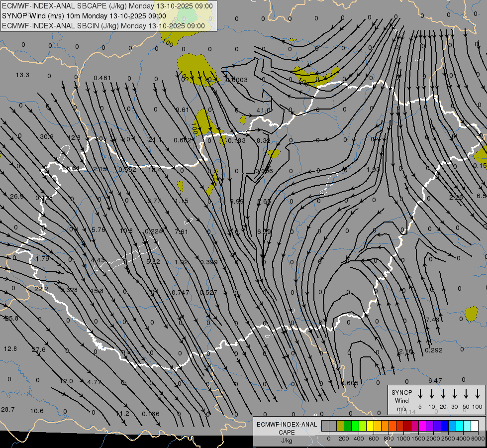The image size is (487, 448).
Task: Click the 13.3 value on the map
Action: (x=22, y=75)
